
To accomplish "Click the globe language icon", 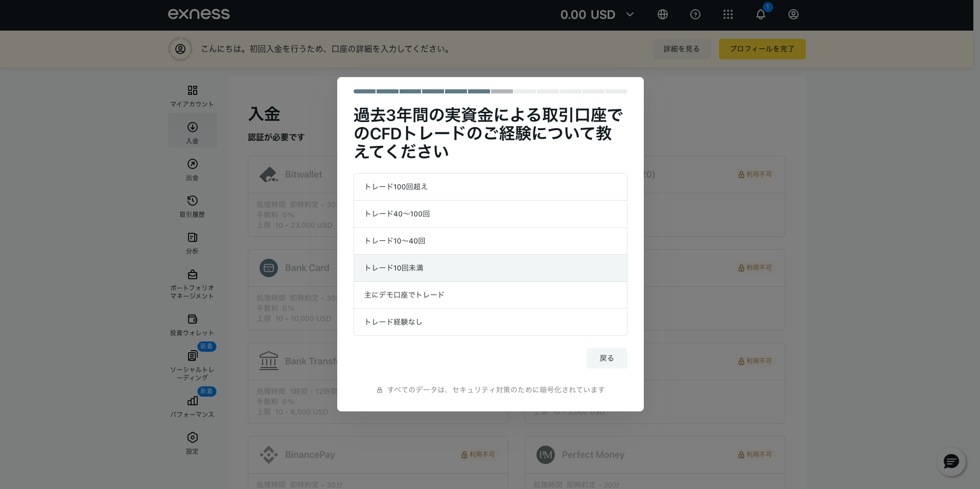I will pos(662,14).
